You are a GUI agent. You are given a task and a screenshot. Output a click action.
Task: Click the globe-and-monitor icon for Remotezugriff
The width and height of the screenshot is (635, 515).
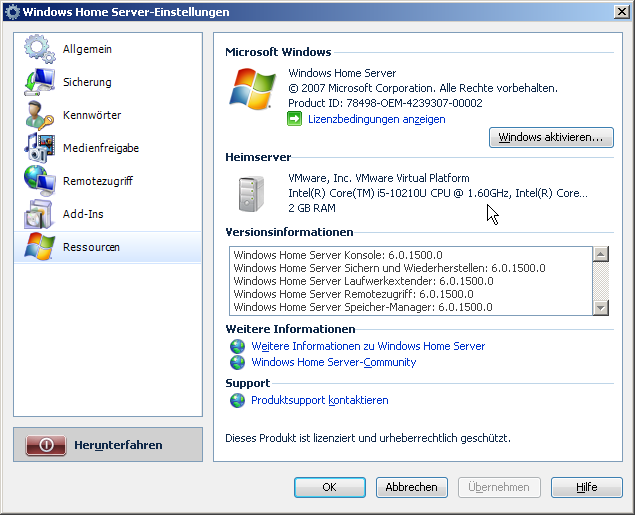coord(39,181)
